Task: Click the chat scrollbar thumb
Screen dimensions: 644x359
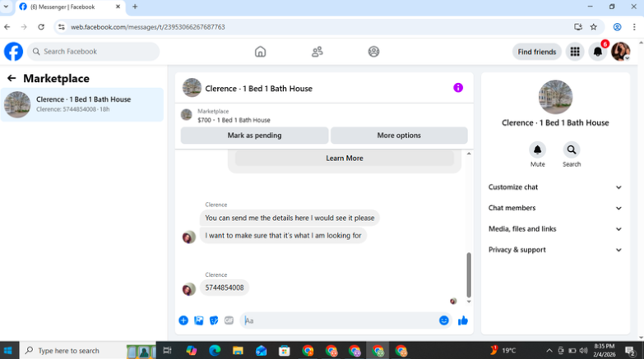Action: point(469,275)
